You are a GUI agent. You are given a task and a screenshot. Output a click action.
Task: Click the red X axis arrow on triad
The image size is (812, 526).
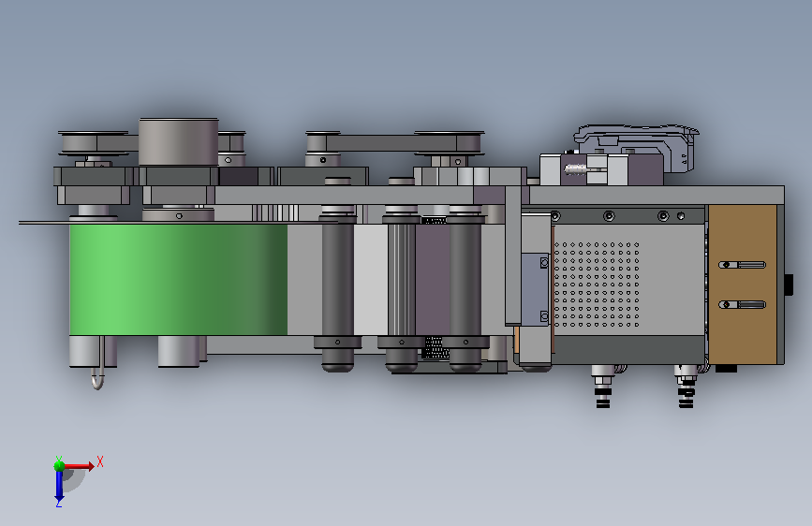tap(81, 466)
